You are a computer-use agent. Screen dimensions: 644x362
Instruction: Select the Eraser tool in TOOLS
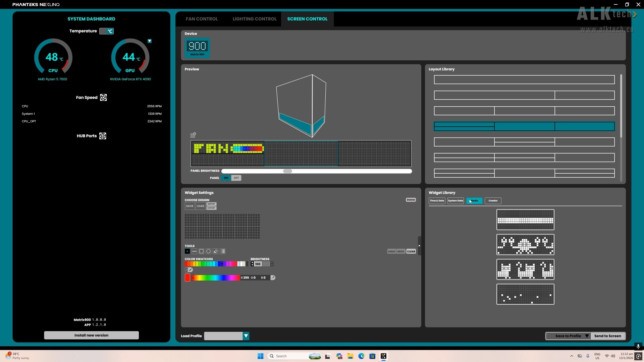click(x=215, y=251)
